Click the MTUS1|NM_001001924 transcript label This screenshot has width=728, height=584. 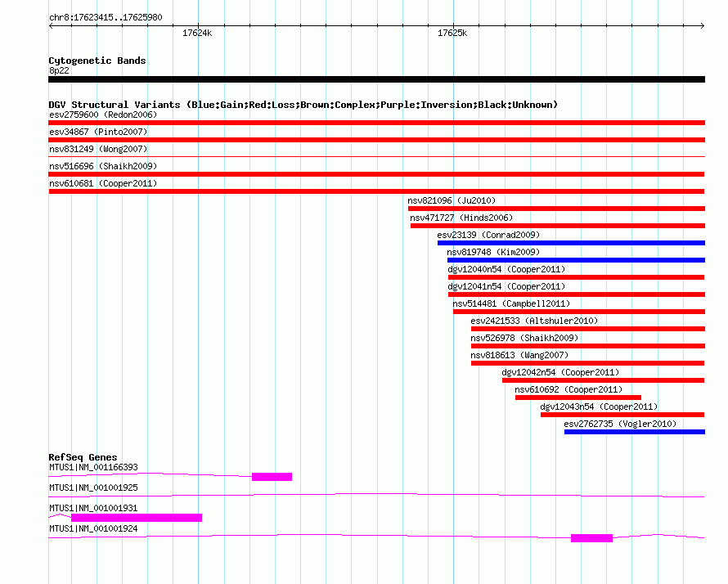click(x=93, y=528)
